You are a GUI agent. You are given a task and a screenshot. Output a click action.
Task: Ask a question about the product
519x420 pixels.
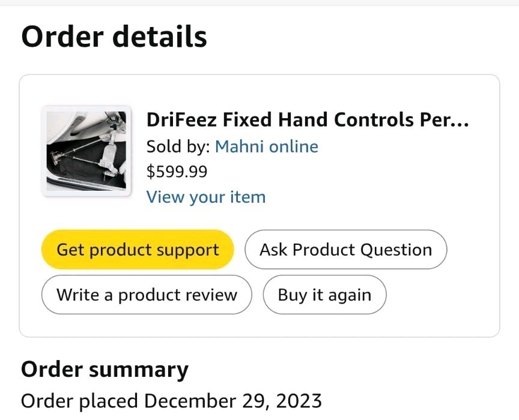pos(345,250)
